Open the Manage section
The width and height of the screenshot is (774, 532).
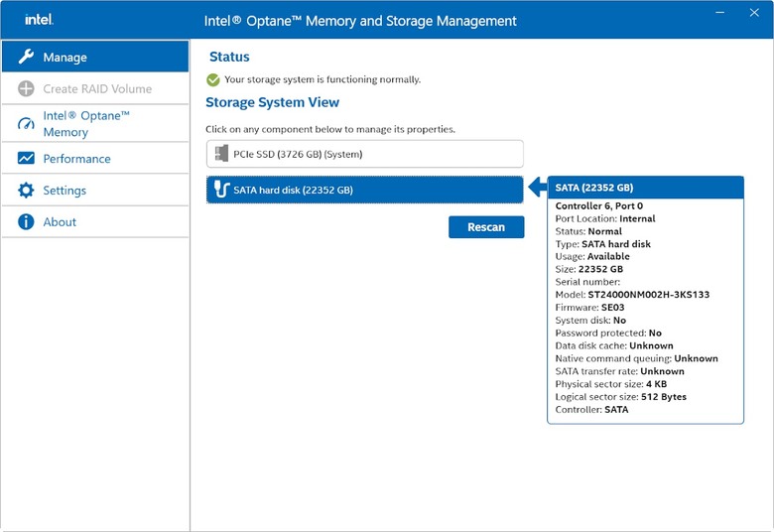click(95, 57)
